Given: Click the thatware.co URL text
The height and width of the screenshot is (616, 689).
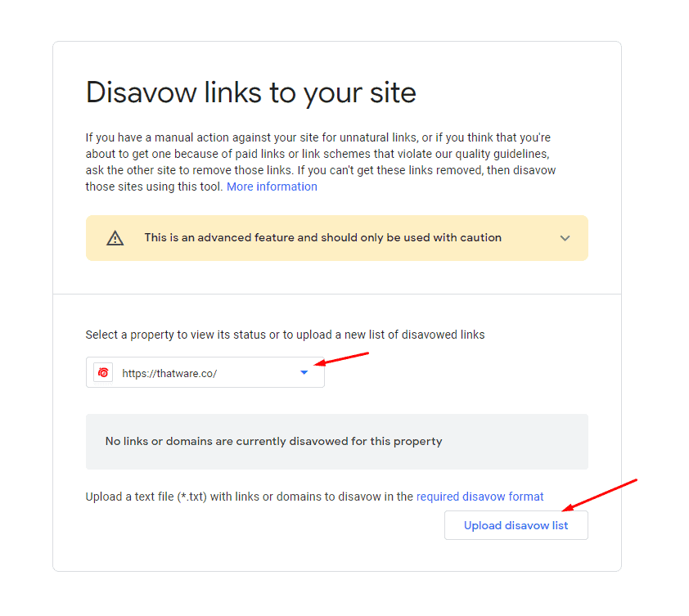Looking at the screenshot, I should click(169, 374).
